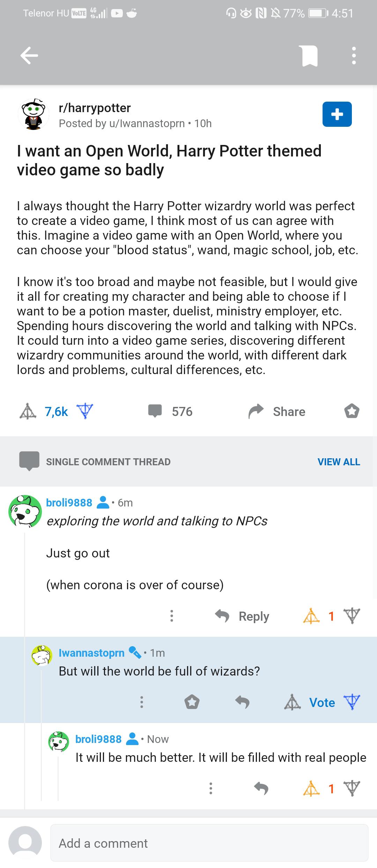Give an award to the post
The image size is (377, 868).
coord(352,411)
